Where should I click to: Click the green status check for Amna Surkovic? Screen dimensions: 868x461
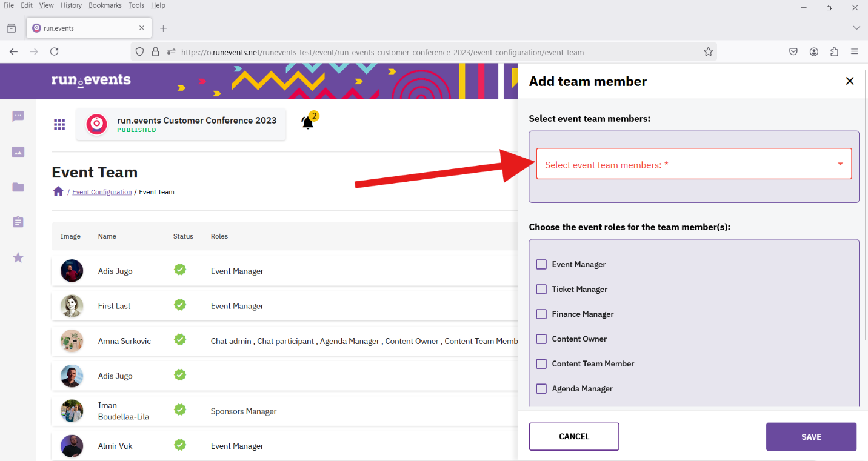(x=180, y=340)
